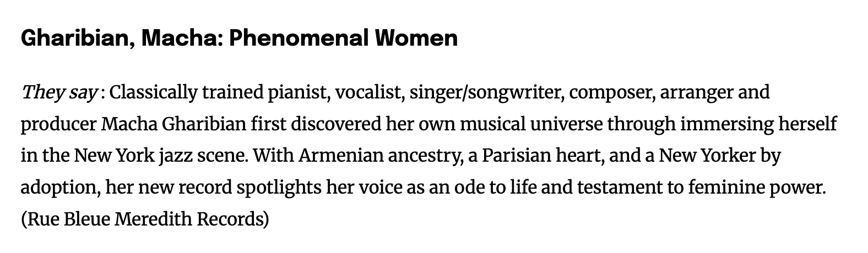Click the label "Rue Bleue Meredith Records"
This screenshot has width=868, height=253.
(145, 219)
